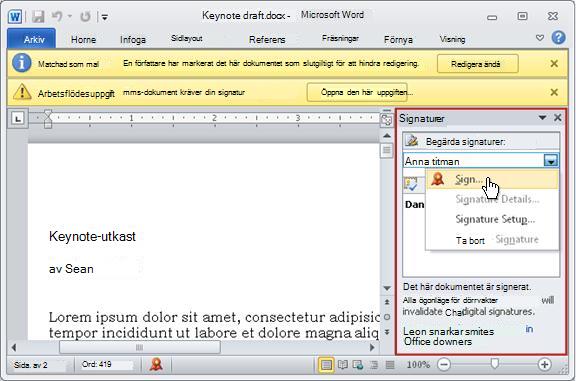576x381 pixels.
Task: Open the Fräsningar ribbon tab
Action: coord(340,38)
